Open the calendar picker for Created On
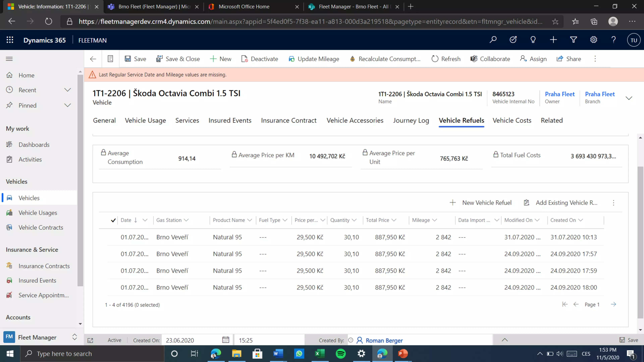 tap(226, 340)
